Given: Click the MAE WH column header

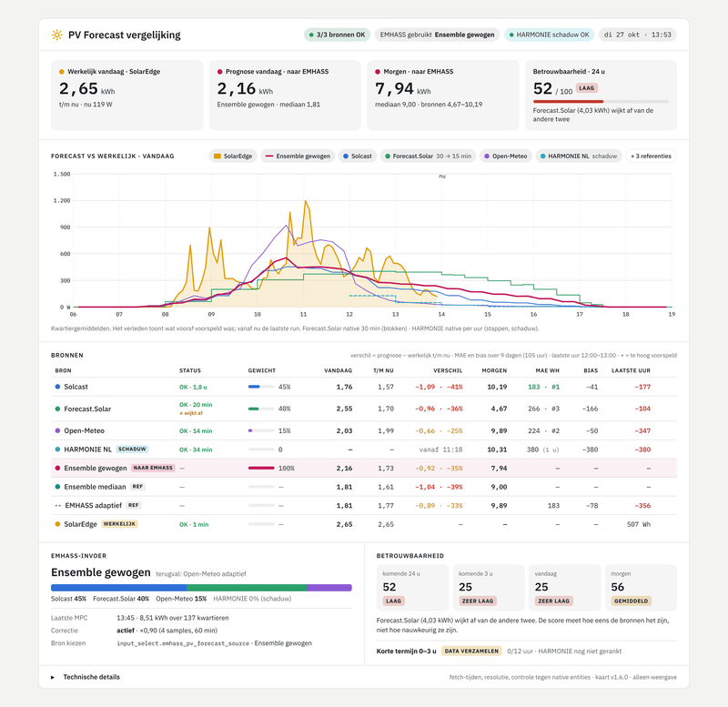Looking at the screenshot, I should coord(548,370).
